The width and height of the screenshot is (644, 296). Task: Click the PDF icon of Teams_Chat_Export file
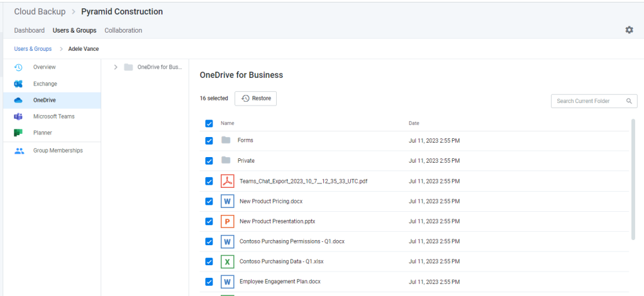tap(227, 181)
